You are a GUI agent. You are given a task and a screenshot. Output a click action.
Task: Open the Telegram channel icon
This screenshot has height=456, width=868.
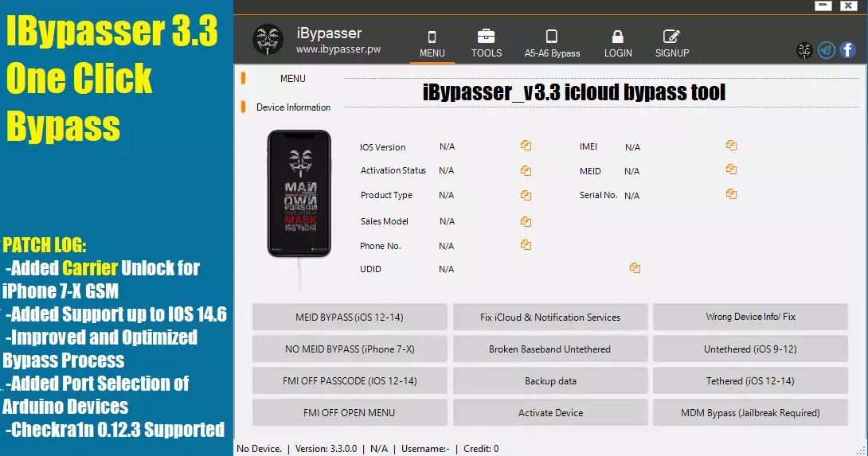[826, 50]
